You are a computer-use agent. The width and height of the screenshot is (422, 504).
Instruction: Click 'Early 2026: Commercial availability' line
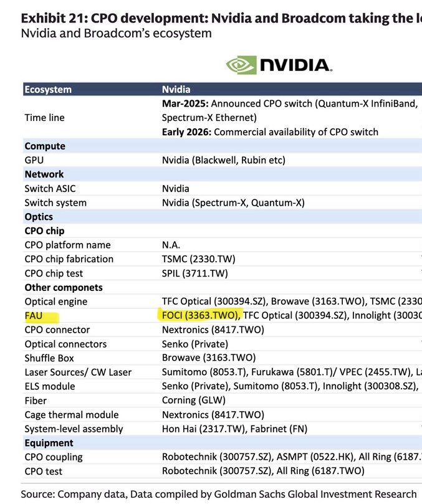pos(270,132)
